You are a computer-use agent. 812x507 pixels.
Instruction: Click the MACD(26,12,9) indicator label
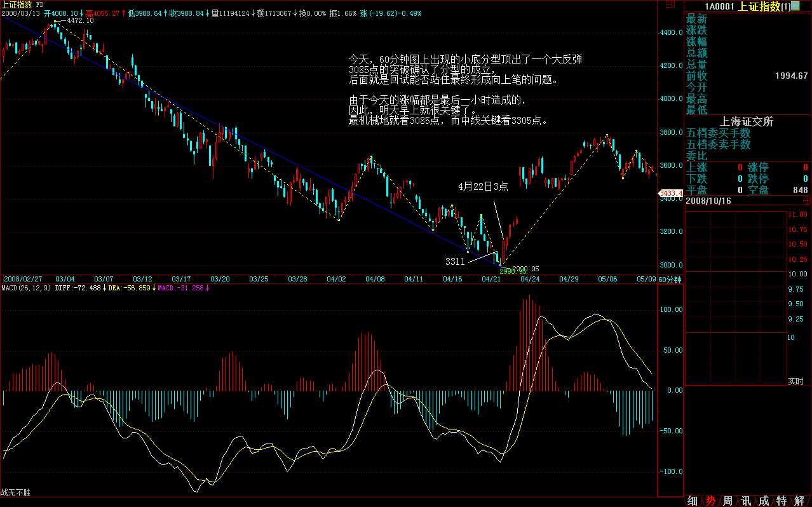(x=25, y=288)
